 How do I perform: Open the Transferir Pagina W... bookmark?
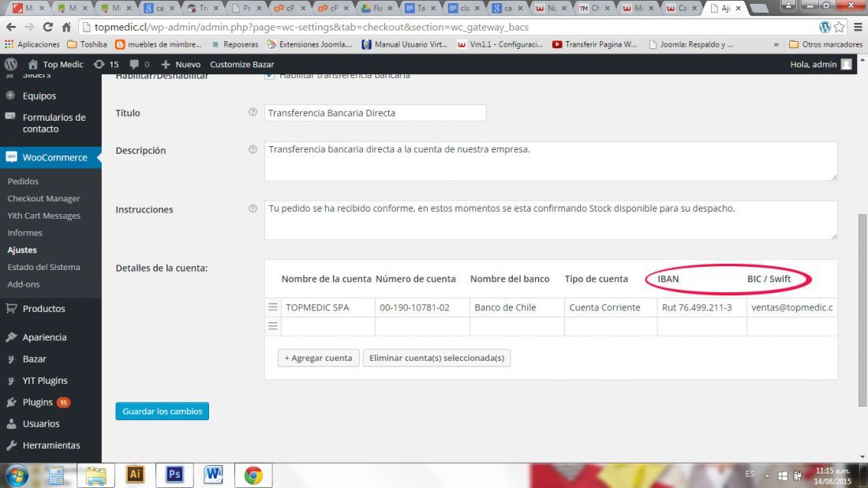click(594, 44)
